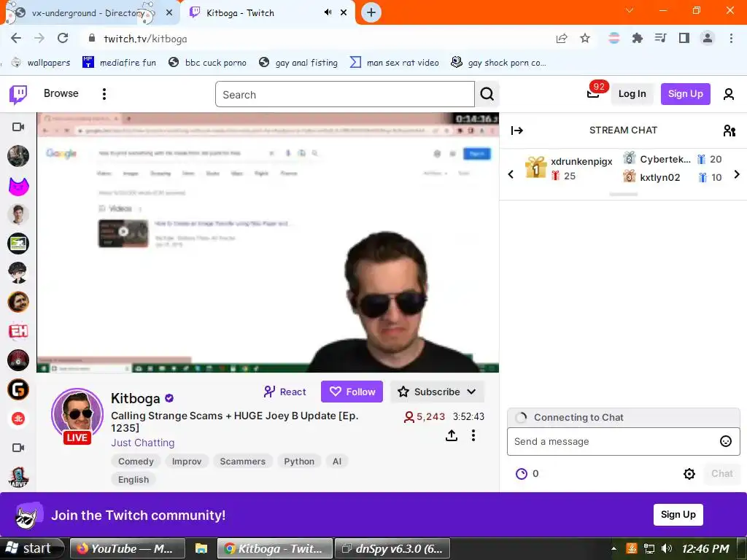The height and width of the screenshot is (560, 747).
Task: Open the Browse menu item
Action: point(61,93)
